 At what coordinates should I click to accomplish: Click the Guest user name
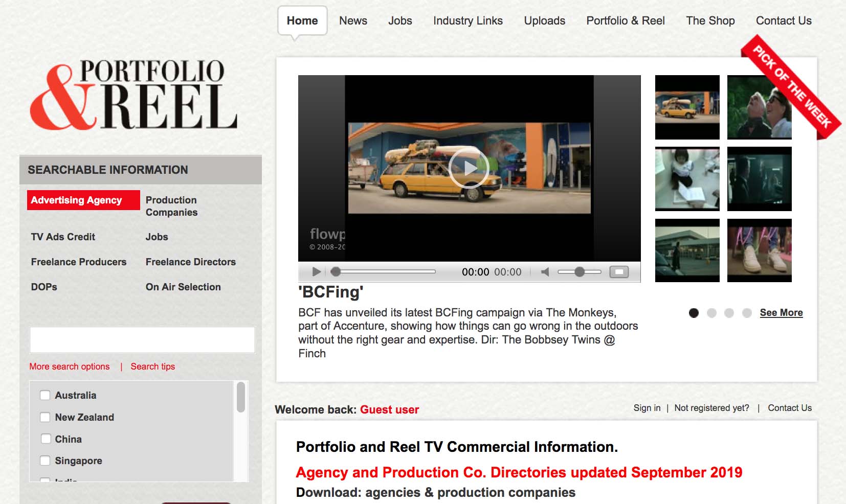point(389,410)
